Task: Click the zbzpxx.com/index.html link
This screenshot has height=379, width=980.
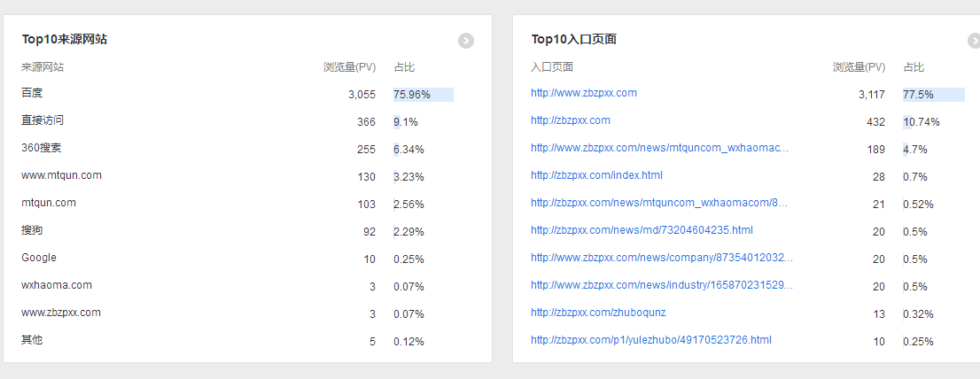Action: [x=596, y=175]
